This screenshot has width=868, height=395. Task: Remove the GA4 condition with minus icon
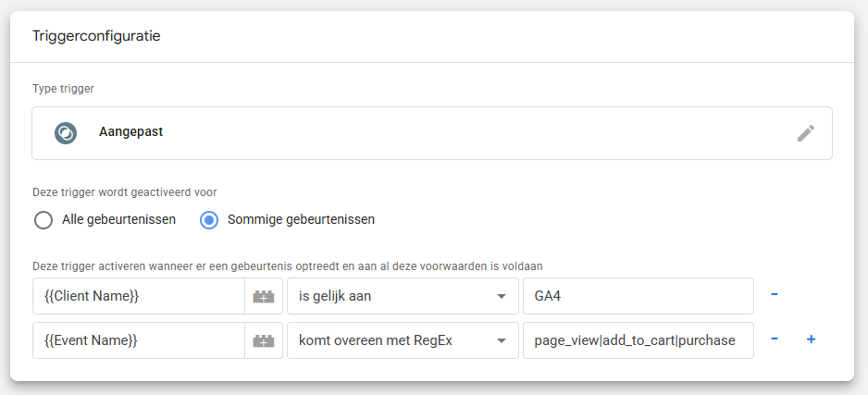(775, 295)
